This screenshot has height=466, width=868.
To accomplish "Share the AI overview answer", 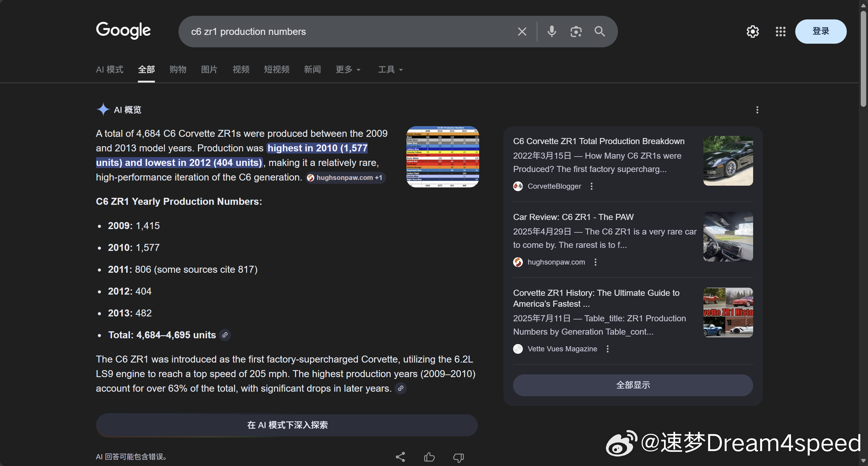I will (x=400, y=457).
